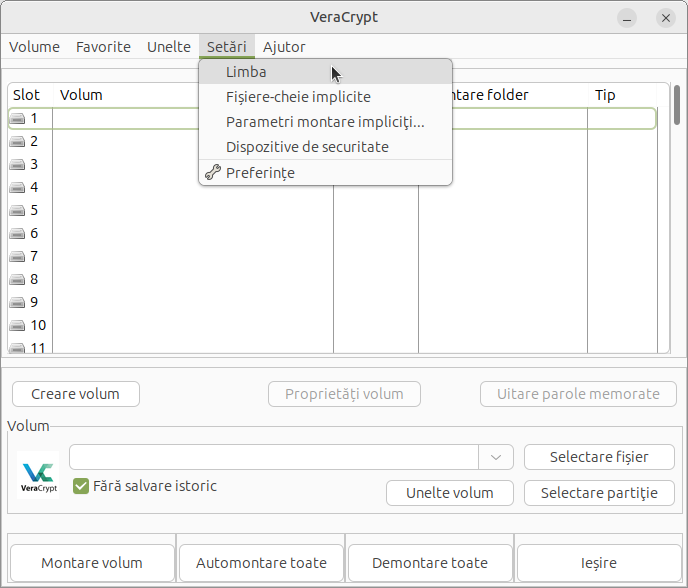
Task: Click the Selectare fișier button
Action: (x=599, y=457)
